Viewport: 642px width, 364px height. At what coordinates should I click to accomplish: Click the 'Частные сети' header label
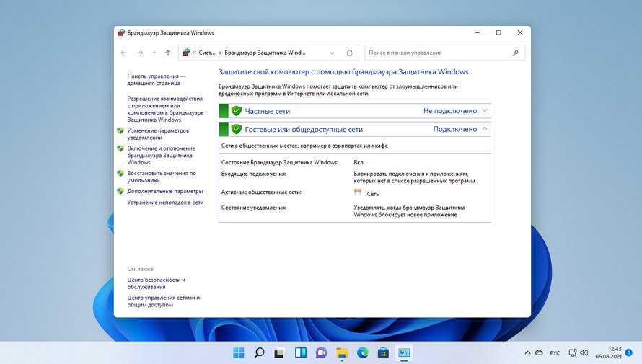tap(268, 111)
